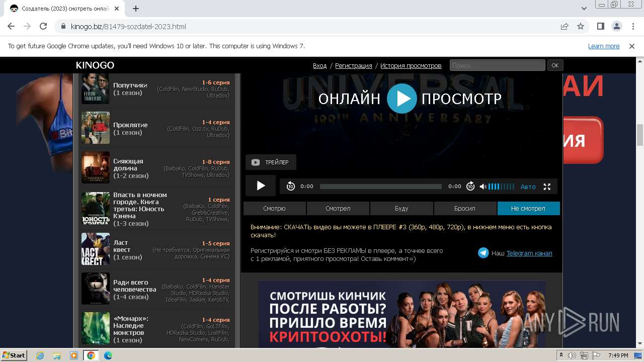Image resolution: width=644 pixels, height=362 pixels.
Task: Open the Сияющая долина poster thumbnail
Action: 96,167
